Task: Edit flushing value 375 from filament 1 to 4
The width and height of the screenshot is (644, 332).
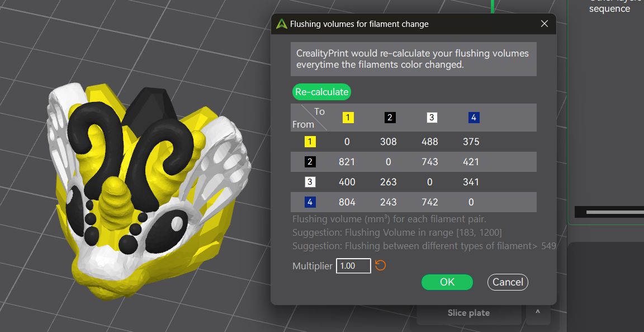Action: click(471, 142)
